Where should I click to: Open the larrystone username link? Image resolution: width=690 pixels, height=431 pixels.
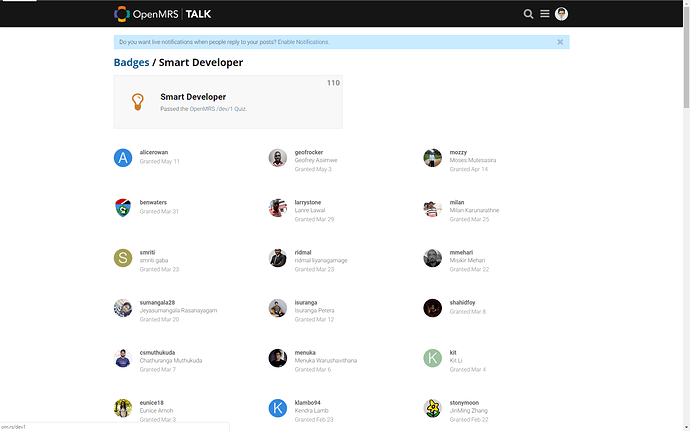point(308,203)
